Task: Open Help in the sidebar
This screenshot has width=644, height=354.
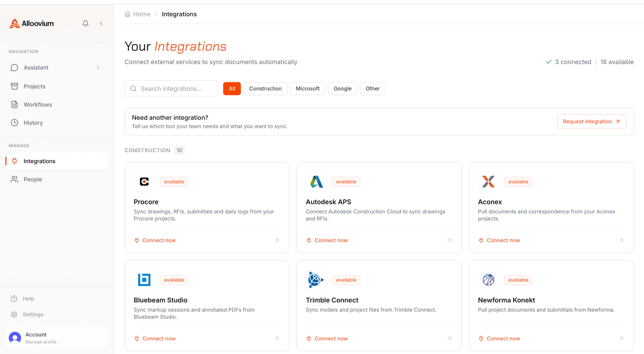Action: pyautogui.click(x=57, y=299)
